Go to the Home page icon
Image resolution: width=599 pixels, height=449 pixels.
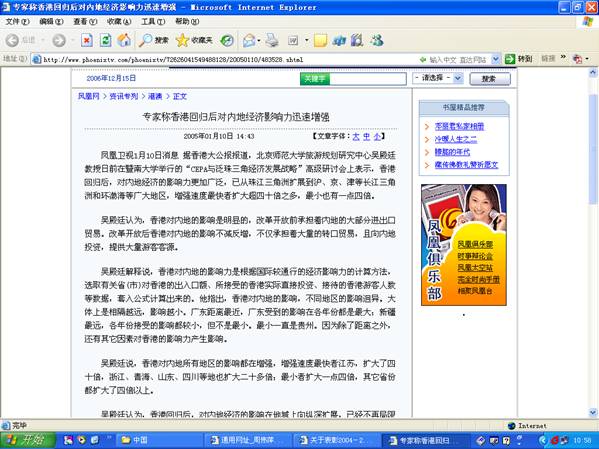click(x=124, y=40)
